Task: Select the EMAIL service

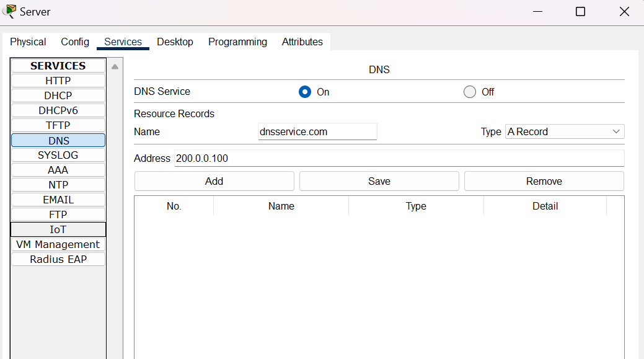Action: click(x=58, y=200)
